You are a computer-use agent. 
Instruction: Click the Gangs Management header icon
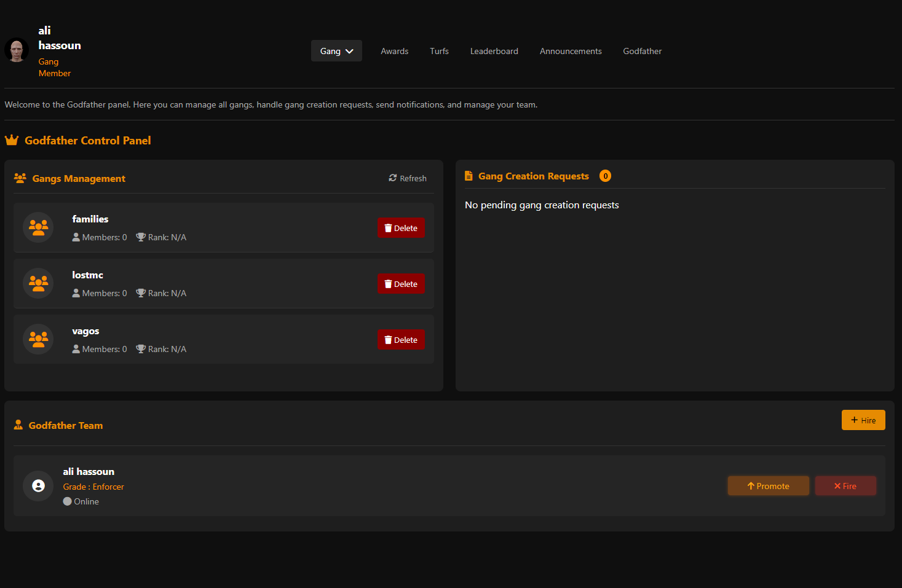pyautogui.click(x=20, y=178)
